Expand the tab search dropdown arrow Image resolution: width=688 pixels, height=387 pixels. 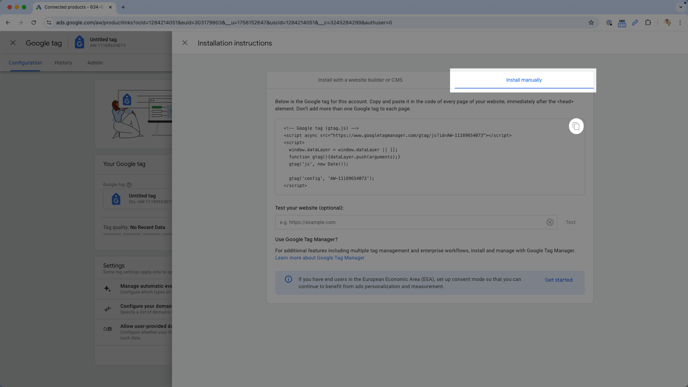[x=681, y=7]
